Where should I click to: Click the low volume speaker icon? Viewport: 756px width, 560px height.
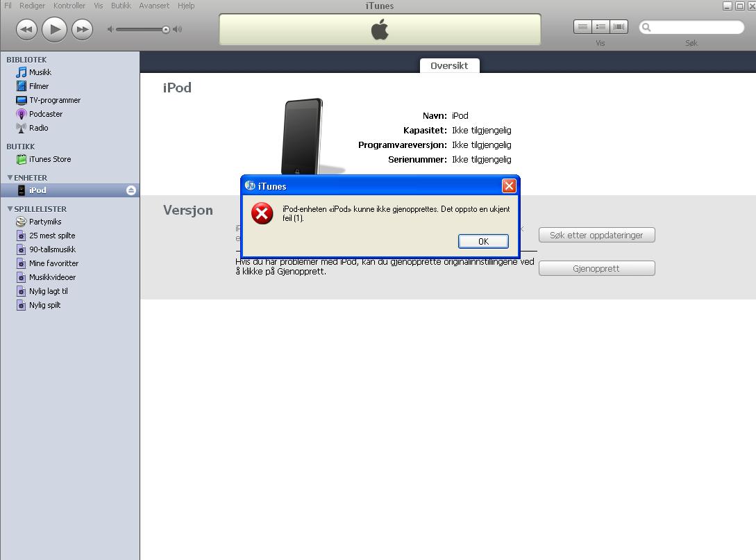coord(110,29)
